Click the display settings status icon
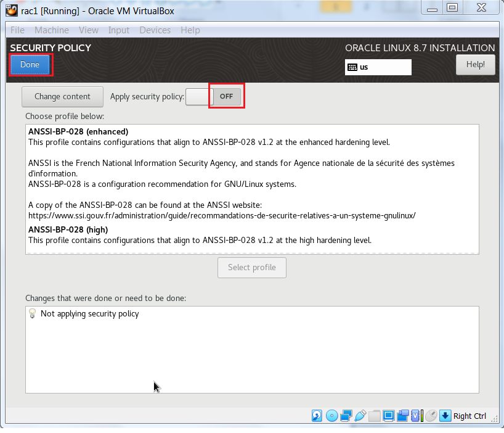The width and height of the screenshot is (504, 433). [388, 416]
